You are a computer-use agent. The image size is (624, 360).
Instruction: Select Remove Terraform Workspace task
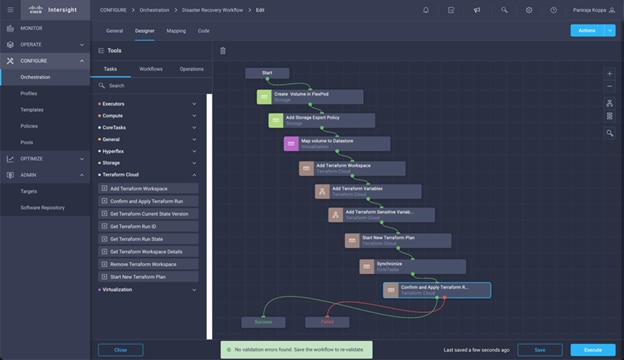point(148,264)
